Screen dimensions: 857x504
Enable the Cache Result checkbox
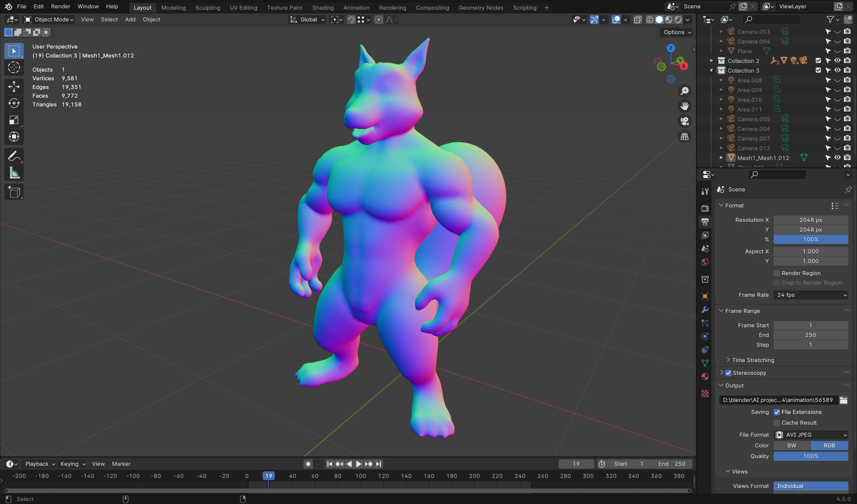click(x=777, y=423)
